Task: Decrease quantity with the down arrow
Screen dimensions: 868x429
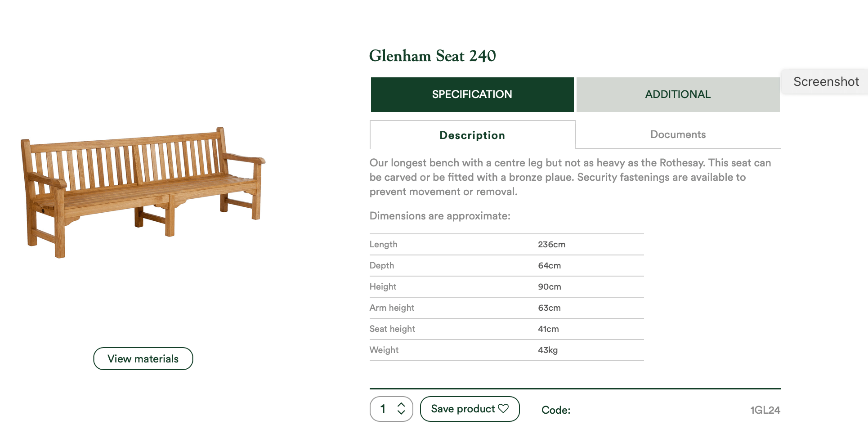Action: 401,412
